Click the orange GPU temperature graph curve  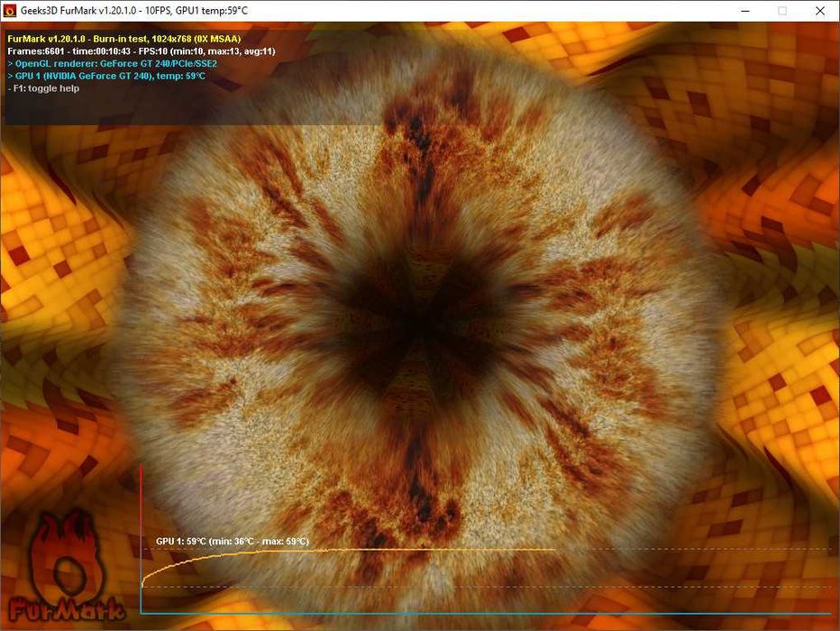(348, 550)
